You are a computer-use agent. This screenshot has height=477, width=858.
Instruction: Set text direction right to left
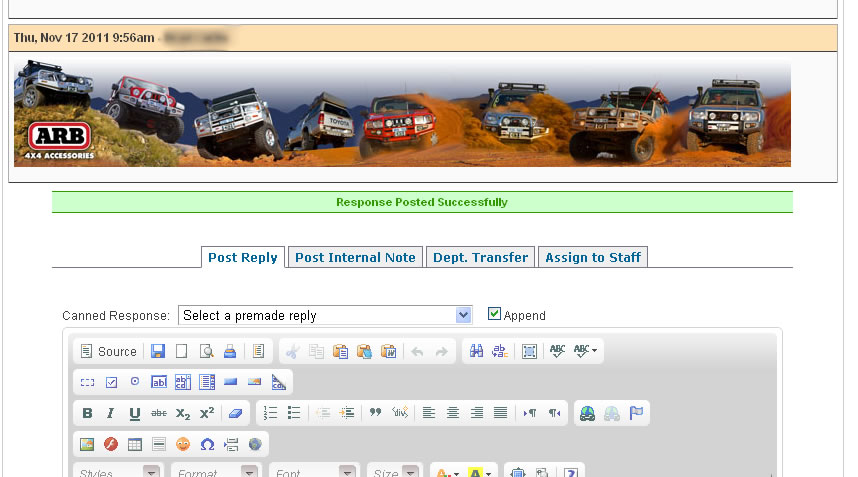554,413
